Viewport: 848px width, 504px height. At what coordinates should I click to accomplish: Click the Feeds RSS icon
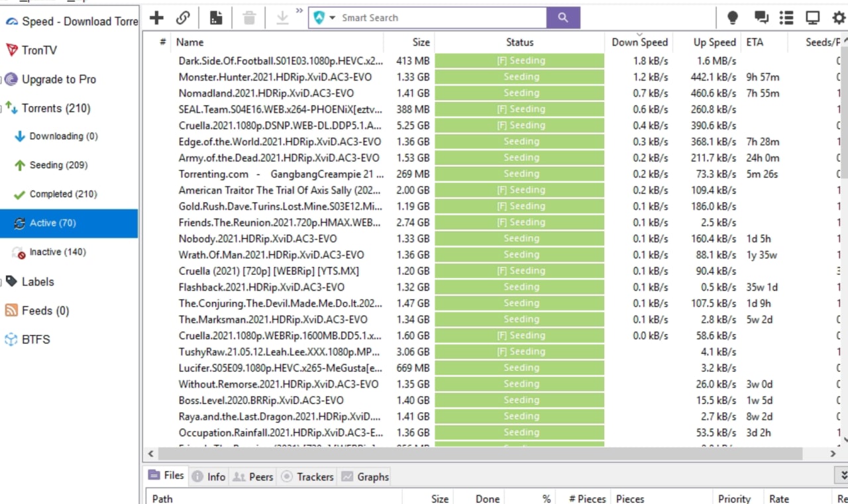(11, 311)
